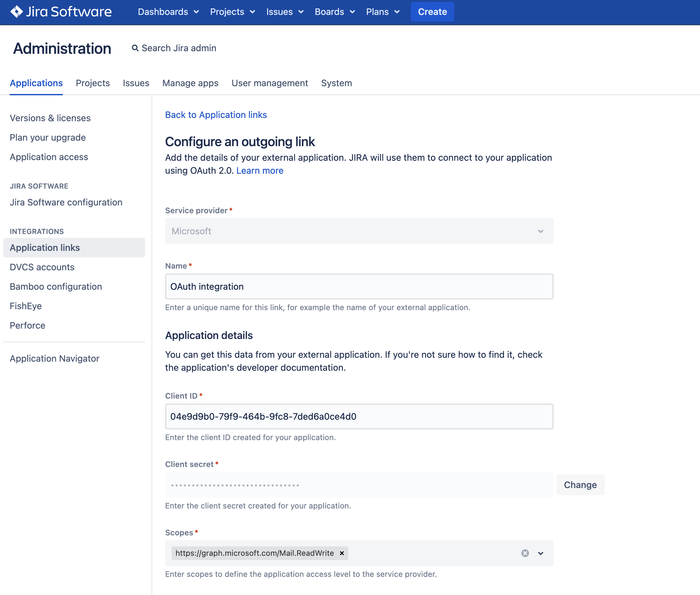Open the Projects menu
The width and height of the screenshot is (700, 595).
coord(232,12)
